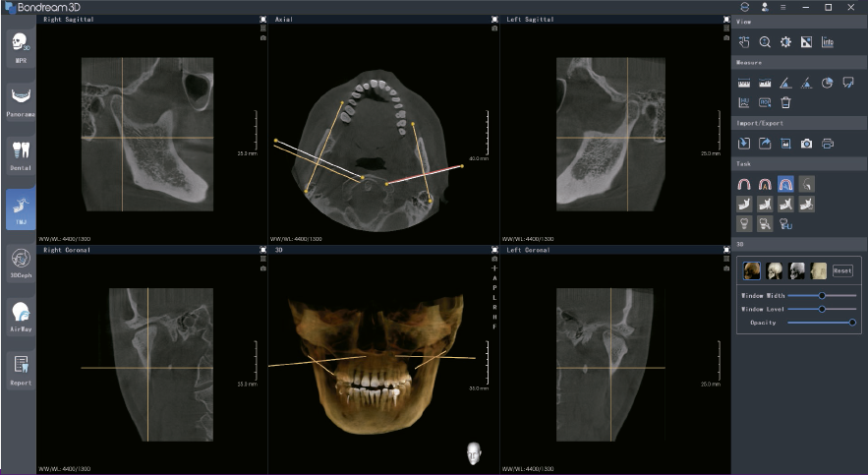Image resolution: width=868 pixels, height=475 pixels.
Task: Select the AirWay analysis module
Action: 20,316
